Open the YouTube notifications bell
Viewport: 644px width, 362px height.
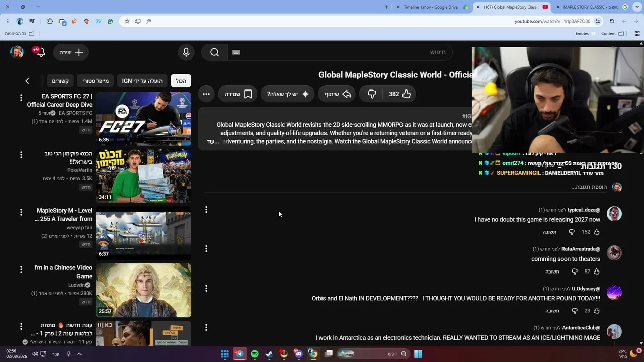[40, 52]
